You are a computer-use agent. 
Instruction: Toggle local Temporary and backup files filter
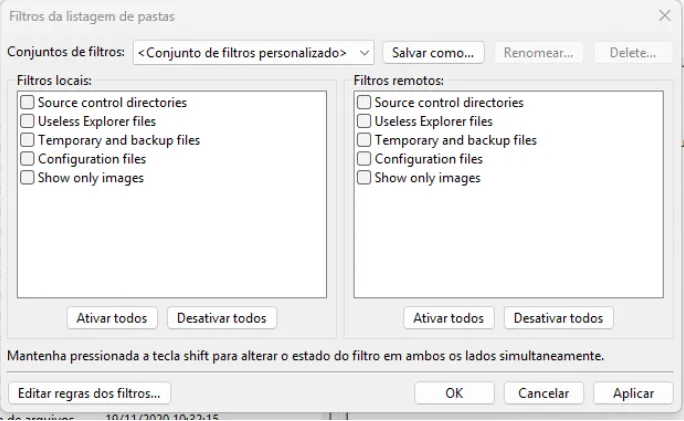pyautogui.click(x=27, y=140)
